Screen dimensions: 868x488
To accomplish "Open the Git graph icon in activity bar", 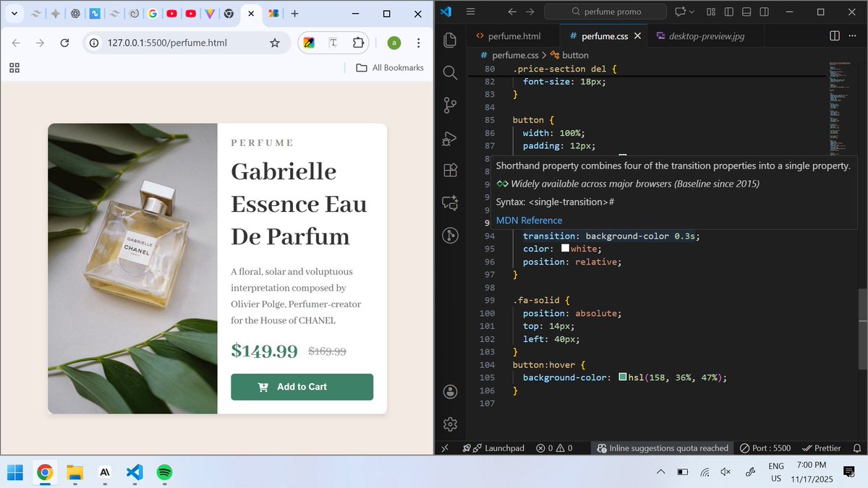I will click(450, 236).
